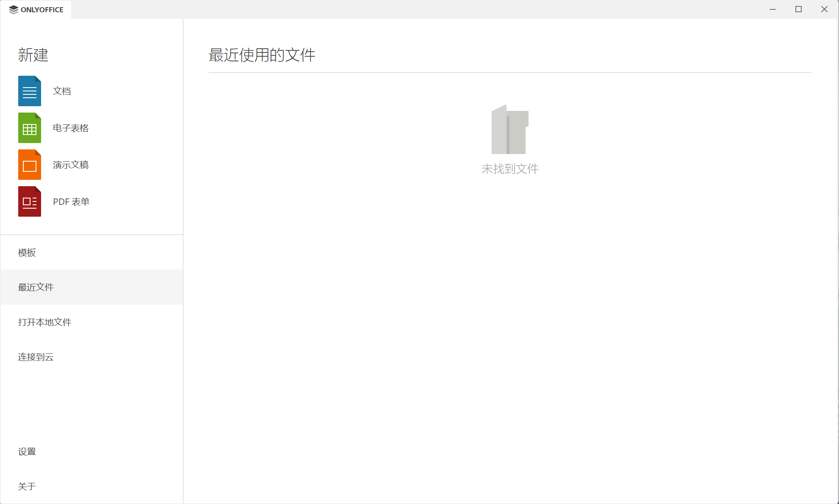Click the 未找到文件 placeholder text

[509, 169]
